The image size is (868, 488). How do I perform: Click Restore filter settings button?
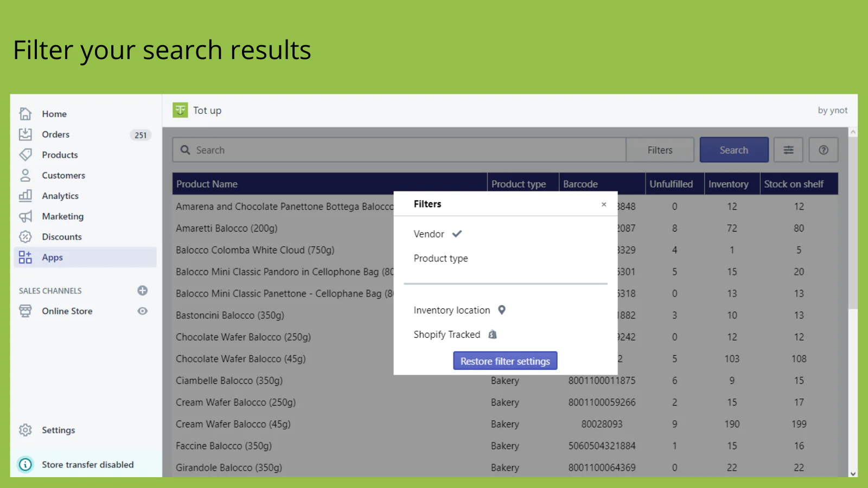[x=505, y=361]
